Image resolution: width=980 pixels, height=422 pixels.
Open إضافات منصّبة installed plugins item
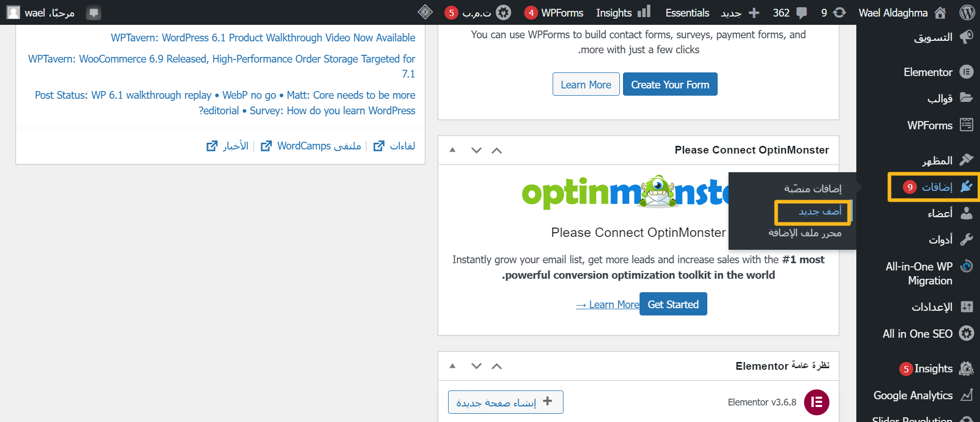(x=812, y=189)
